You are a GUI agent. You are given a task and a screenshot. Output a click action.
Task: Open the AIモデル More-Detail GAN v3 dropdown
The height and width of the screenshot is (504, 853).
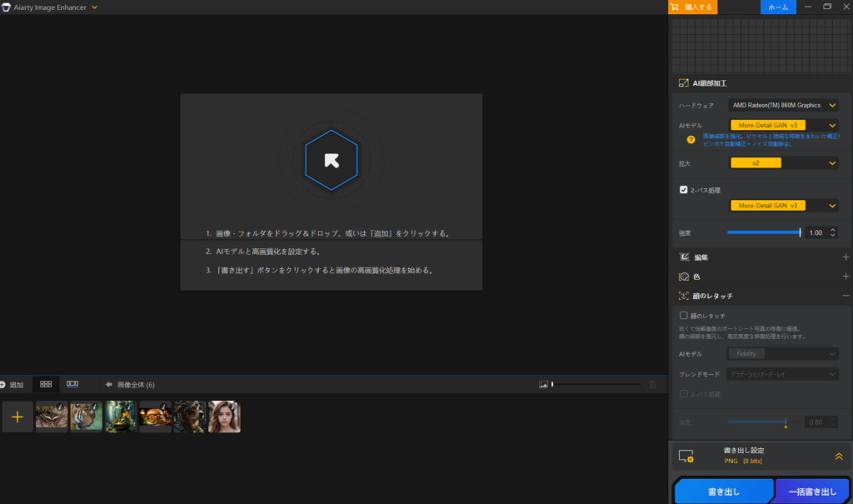pos(783,125)
